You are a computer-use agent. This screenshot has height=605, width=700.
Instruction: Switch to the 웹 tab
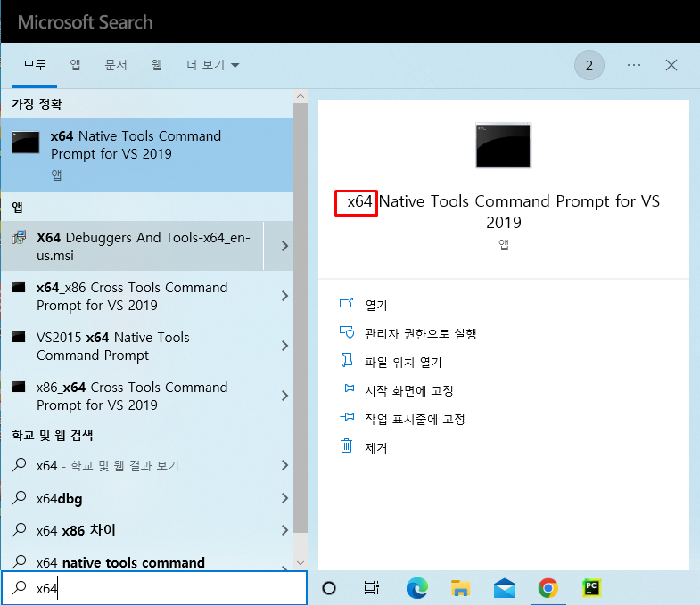[x=156, y=65]
